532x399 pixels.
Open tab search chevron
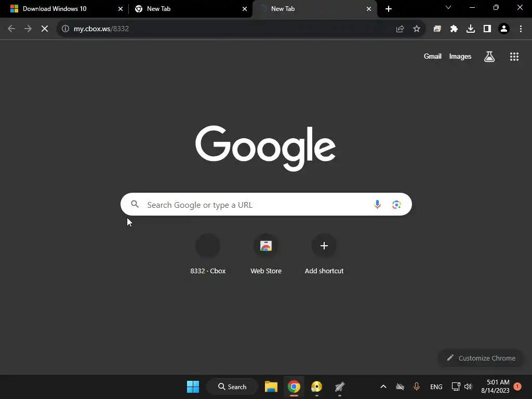pyautogui.click(x=448, y=7)
